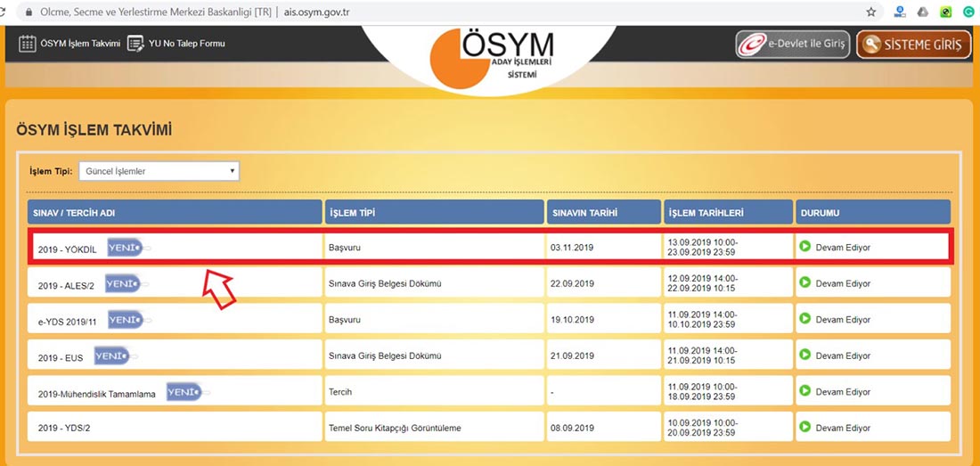Image resolution: width=980 pixels, height=466 pixels.
Task: Click green status icon in e-YDS row
Action: [805, 319]
